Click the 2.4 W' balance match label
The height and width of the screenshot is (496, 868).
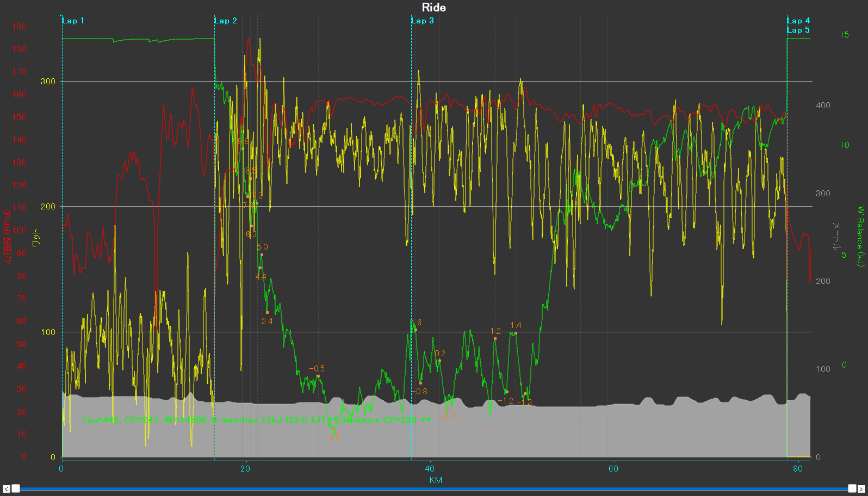tap(267, 321)
